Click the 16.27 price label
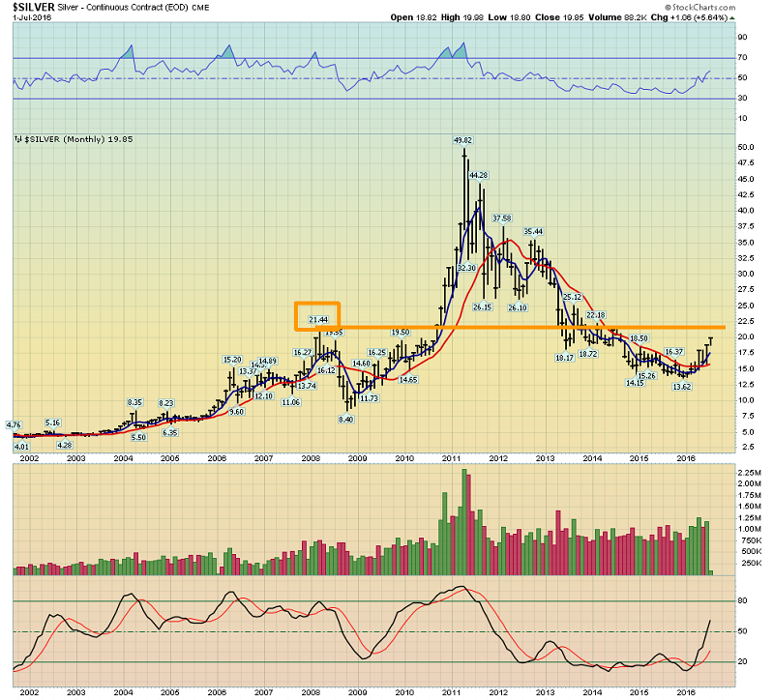 coord(303,352)
